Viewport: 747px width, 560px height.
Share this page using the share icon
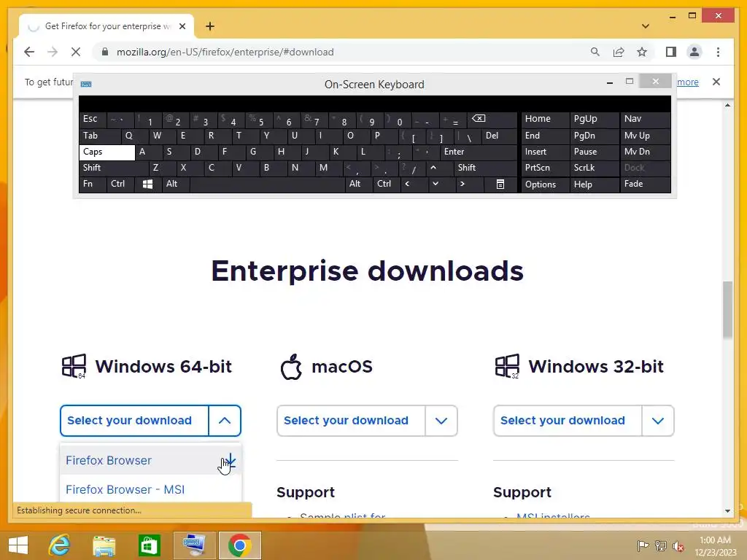(x=619, y=52)
